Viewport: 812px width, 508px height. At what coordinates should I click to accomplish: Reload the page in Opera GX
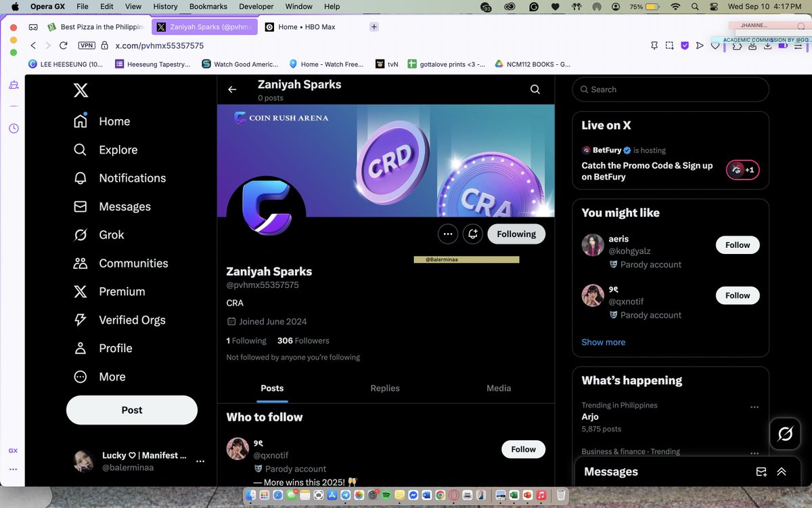(x=64, y=45)
